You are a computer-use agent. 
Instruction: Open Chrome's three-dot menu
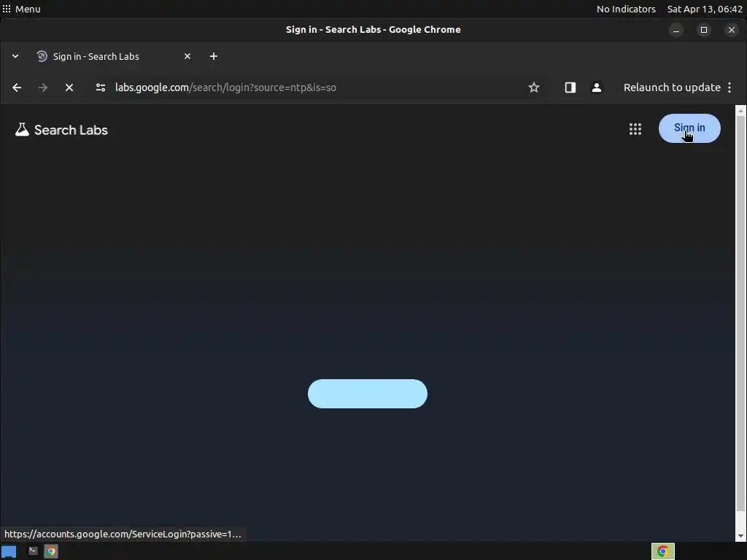[x=729, y=87]
